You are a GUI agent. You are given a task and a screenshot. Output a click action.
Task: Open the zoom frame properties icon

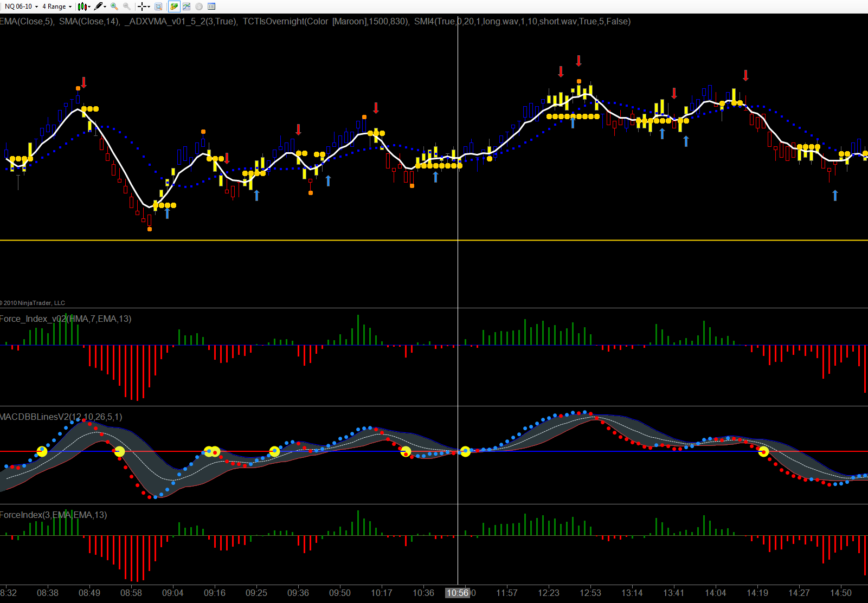pos(158,7)
